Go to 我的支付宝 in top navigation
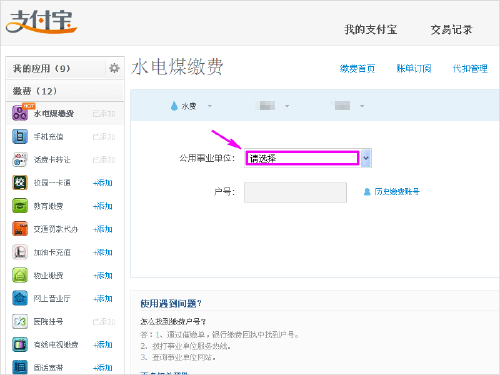This screenshot has width=500, height=375. coord(370,30)
